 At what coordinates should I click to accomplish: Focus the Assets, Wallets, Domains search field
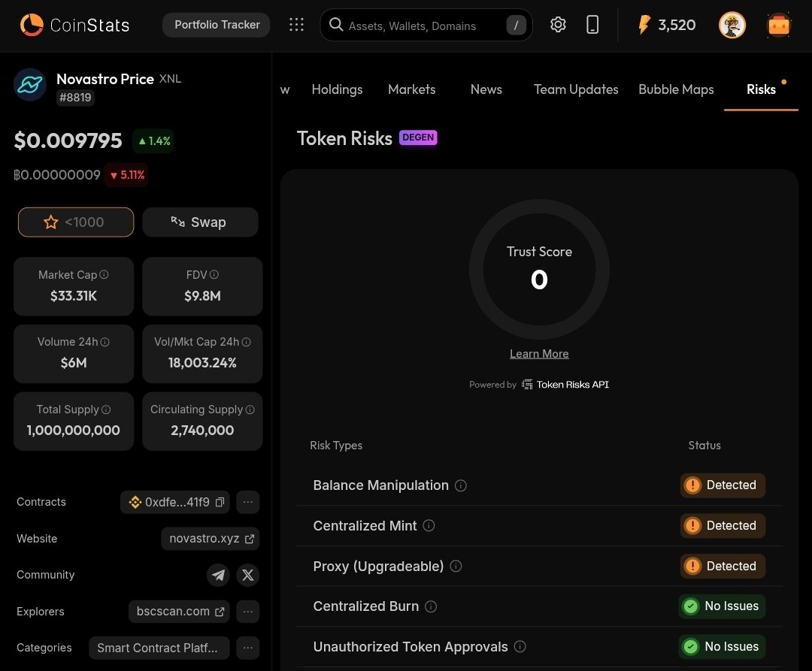tap(426, 25)
